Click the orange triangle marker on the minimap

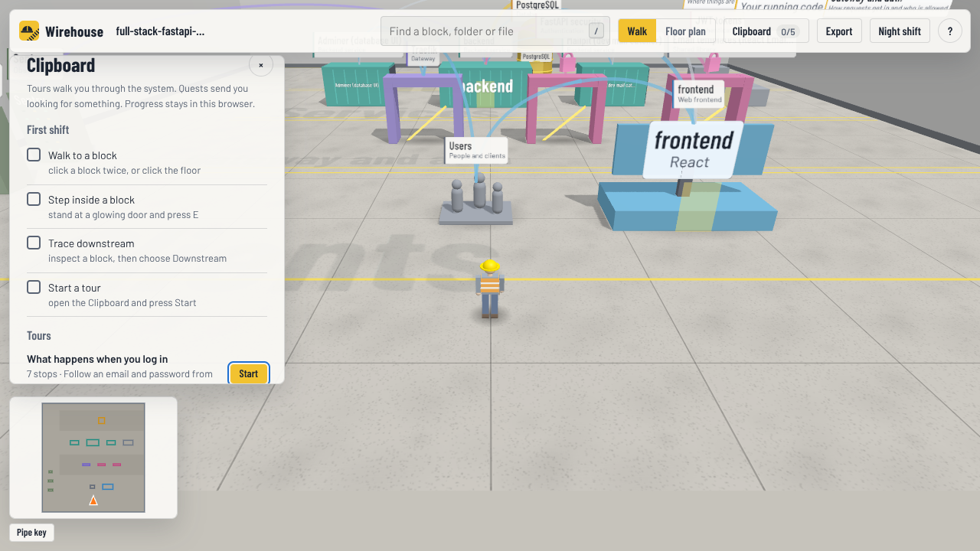(93, 500)
